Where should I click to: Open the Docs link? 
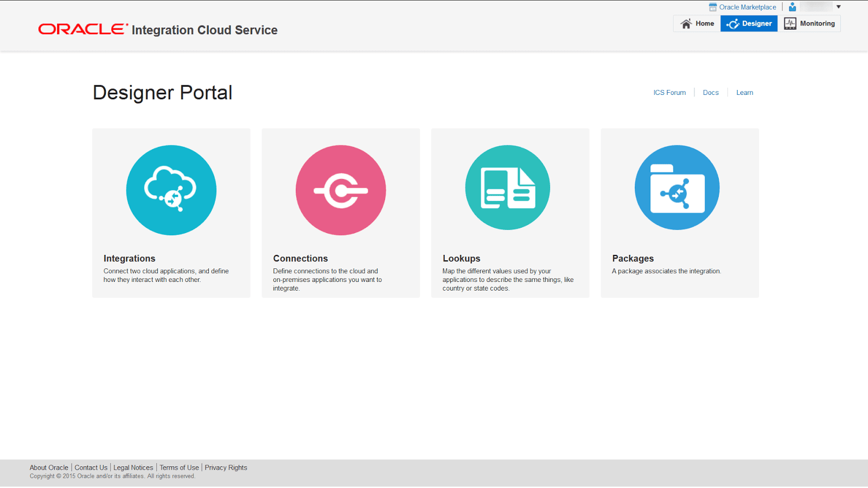coord(711,92)
